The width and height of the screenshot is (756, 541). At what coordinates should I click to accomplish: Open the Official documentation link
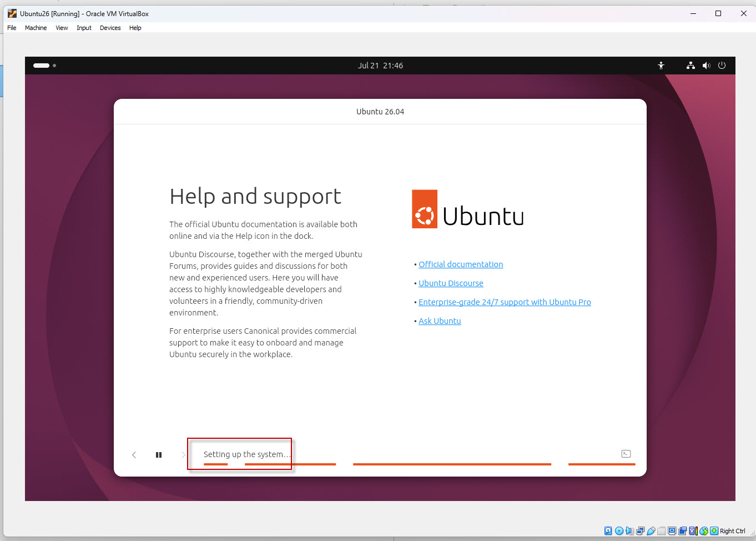click(461, 264)
